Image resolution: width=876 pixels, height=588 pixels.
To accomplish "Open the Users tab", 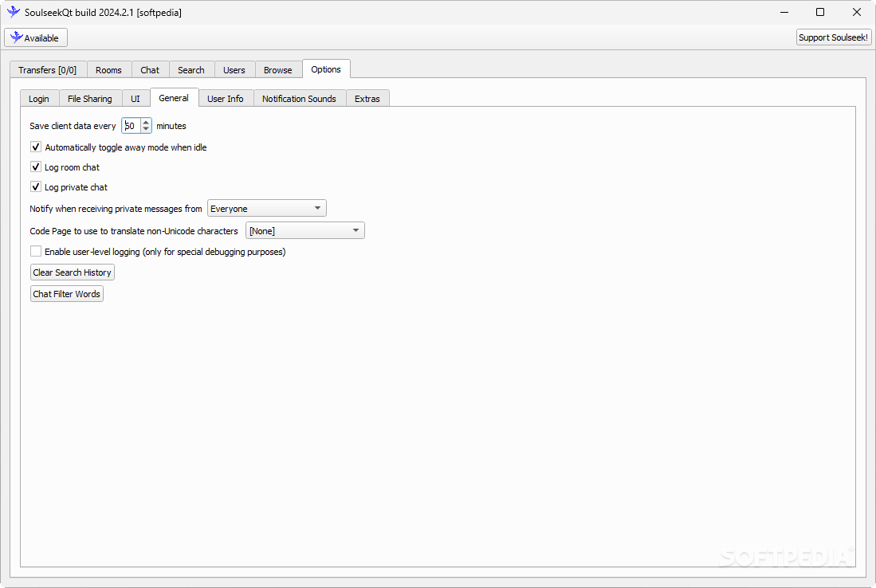I will [x=234, y=70].
